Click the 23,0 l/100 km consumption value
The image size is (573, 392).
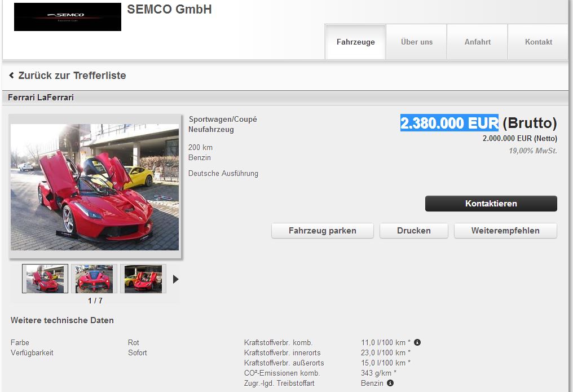pos(386,353)
